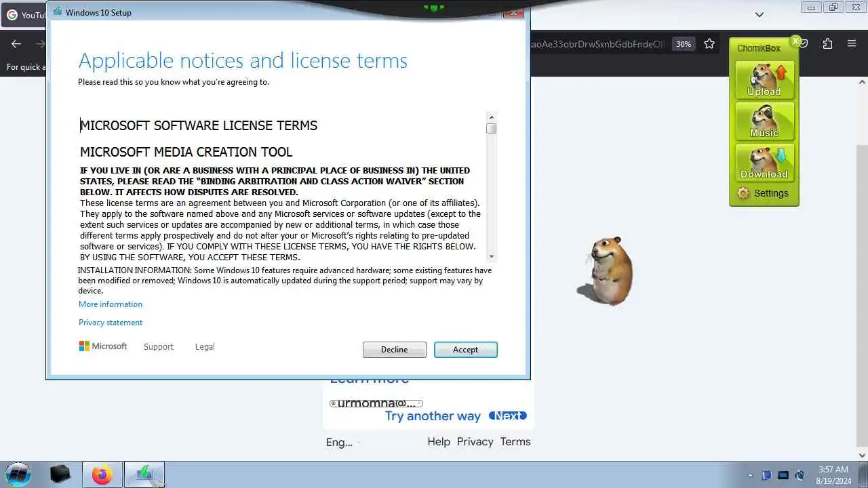The width and height of the screenshot is (868, 488).
Task: Open the Privacy link on sign-in page
Action: [475, 442]
